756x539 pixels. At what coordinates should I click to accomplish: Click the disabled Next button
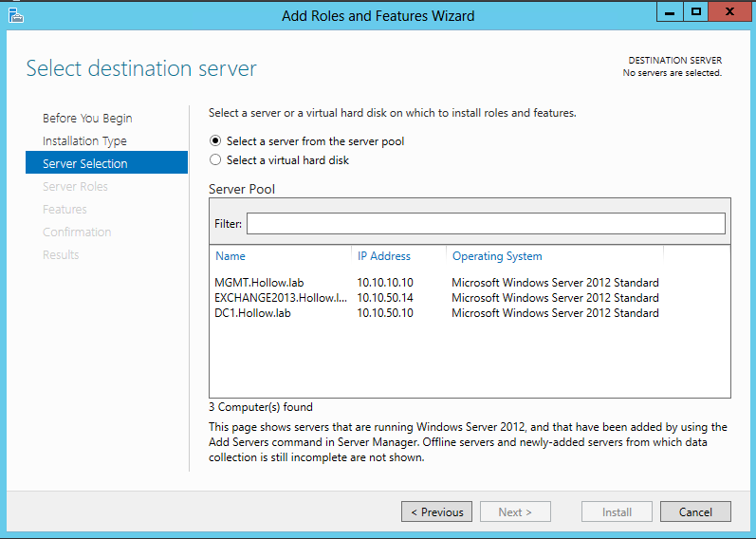514,511
